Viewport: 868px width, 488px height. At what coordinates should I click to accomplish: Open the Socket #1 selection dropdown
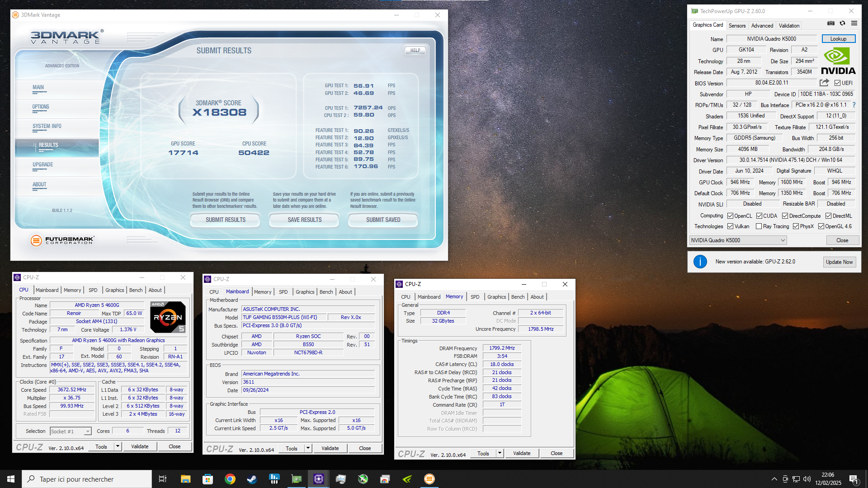(71, 432)
